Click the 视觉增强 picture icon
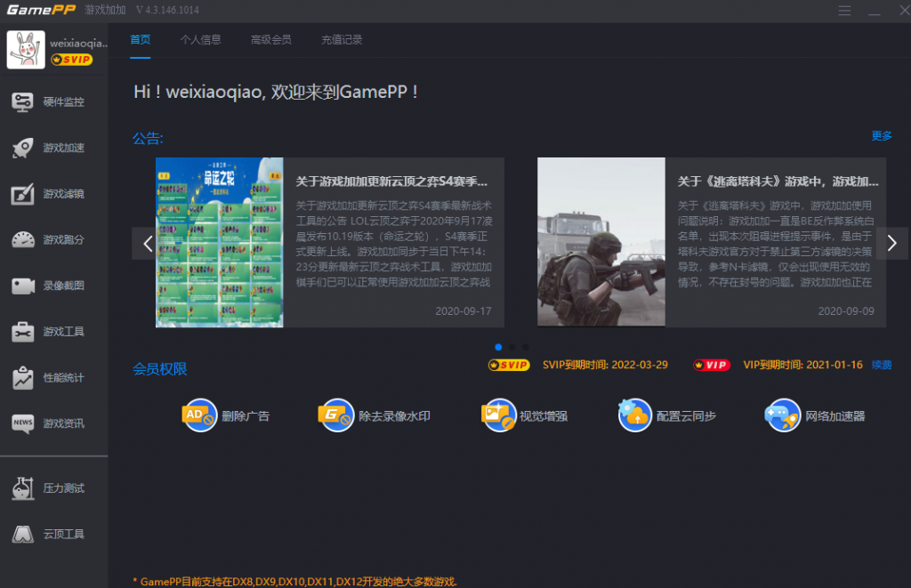Viewport: 911px width, 588px height. coord(498,415)
